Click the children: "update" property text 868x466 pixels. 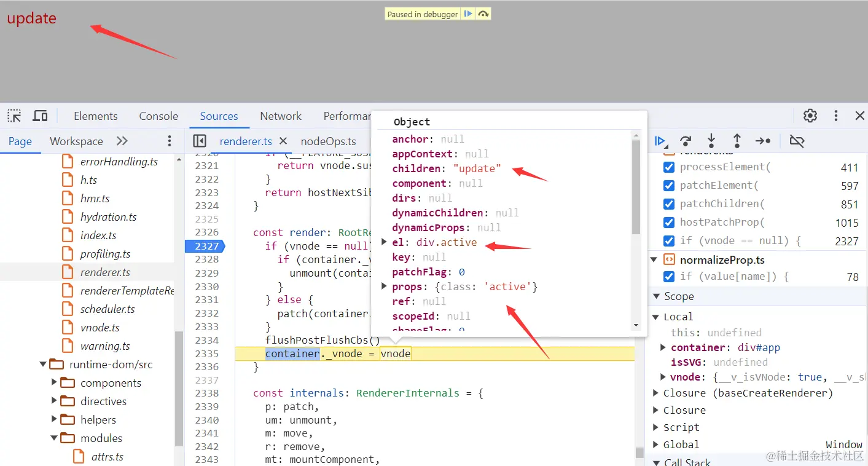tap(447, 168)
